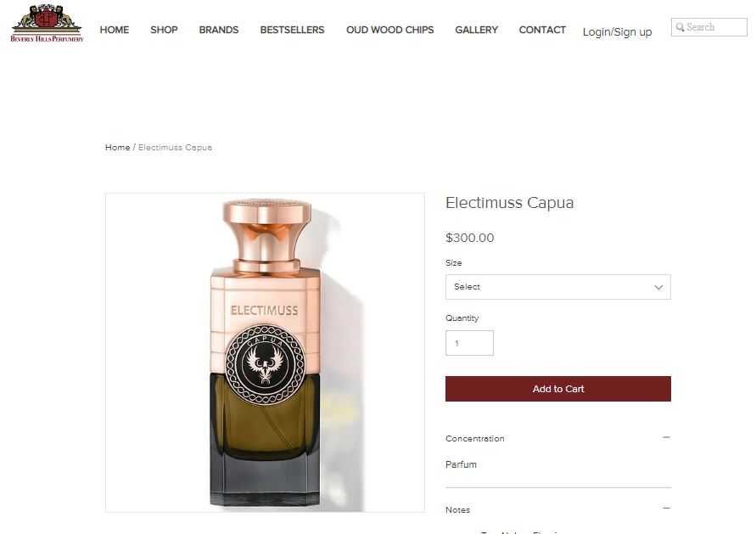Viewport: 756px width, 534px height.
Task: Open the Size dropdown chevron
Action: 658,288
